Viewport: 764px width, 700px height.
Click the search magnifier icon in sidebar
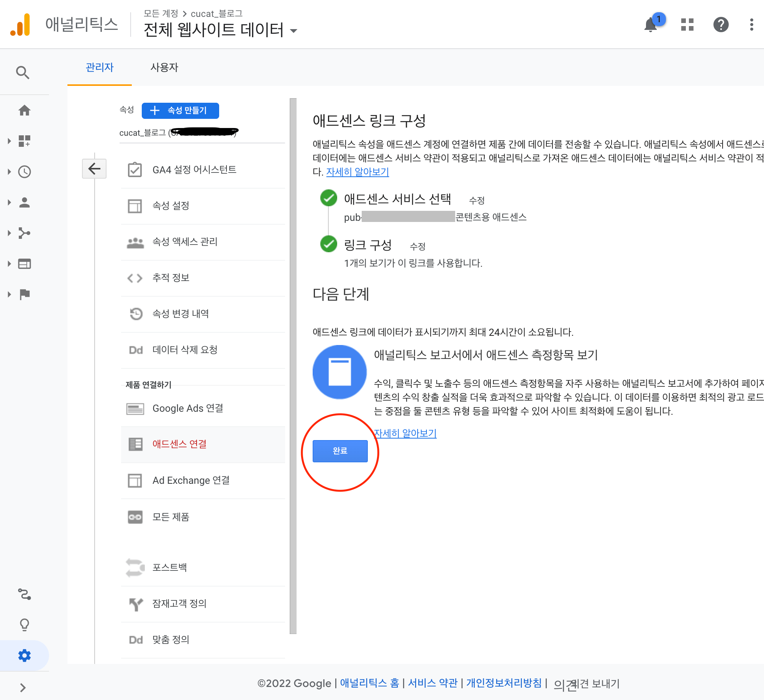click(x=23, y=72)
